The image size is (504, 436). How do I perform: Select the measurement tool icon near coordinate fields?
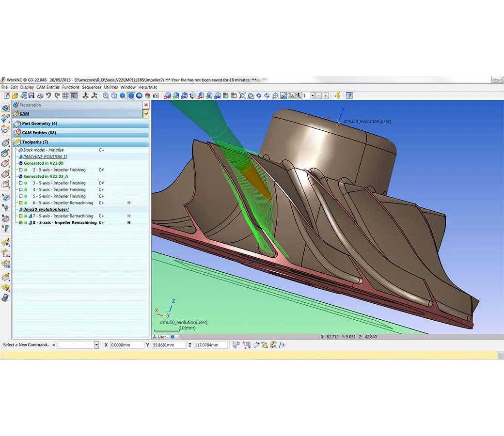pos(247,344)
